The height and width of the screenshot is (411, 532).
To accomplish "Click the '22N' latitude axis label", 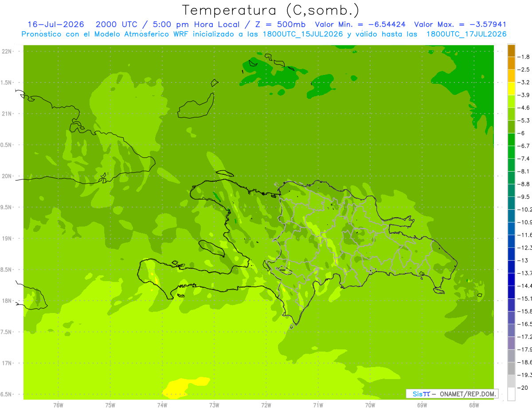I will click(6, 51).
